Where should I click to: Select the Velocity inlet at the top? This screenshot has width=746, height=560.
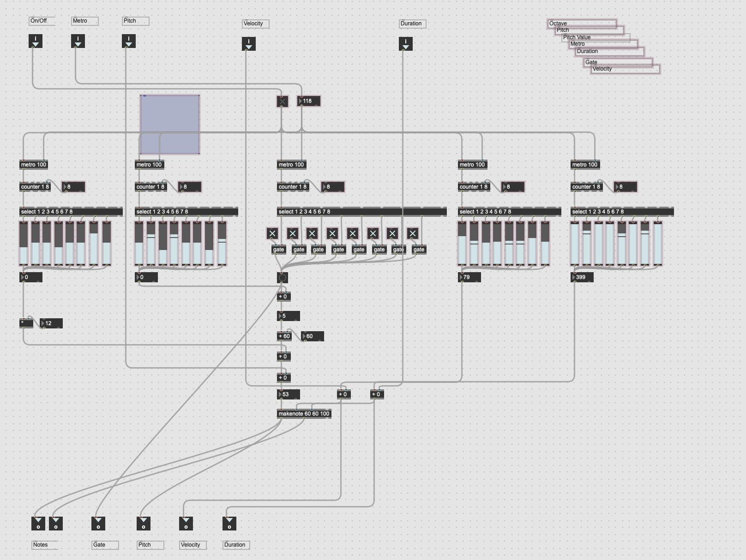pos(249,44)
